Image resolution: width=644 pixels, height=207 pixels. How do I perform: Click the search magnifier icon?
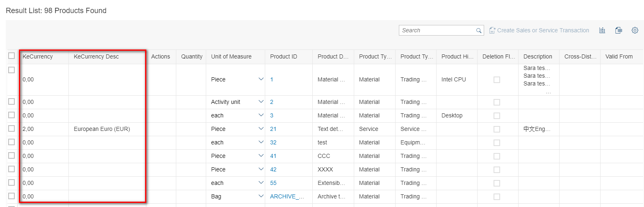pyautogui.click(x=478, y=31)
